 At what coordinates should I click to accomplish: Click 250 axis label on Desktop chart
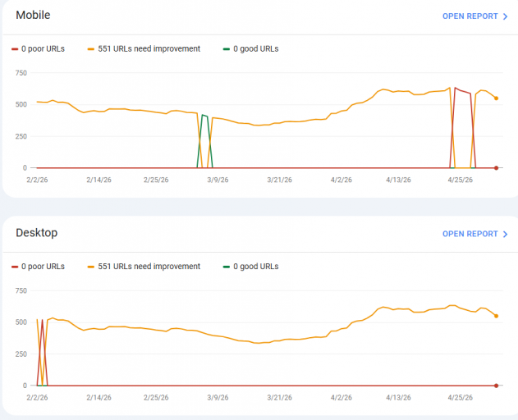click(x=21, y=354)
